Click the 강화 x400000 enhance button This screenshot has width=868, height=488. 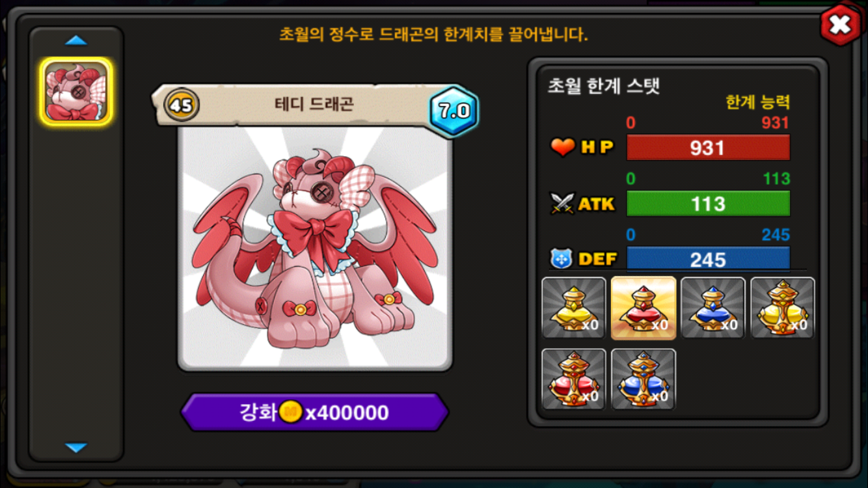tap(314, 413)
